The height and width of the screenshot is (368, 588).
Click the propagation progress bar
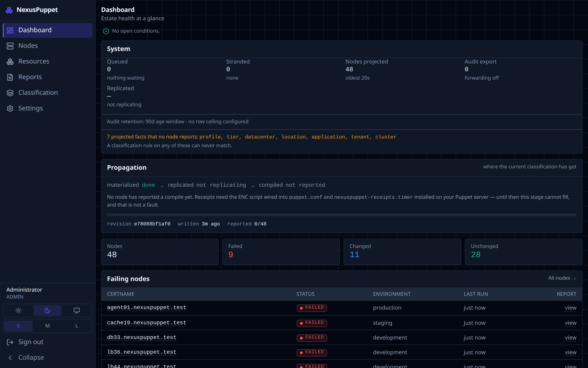pos(342,215)
